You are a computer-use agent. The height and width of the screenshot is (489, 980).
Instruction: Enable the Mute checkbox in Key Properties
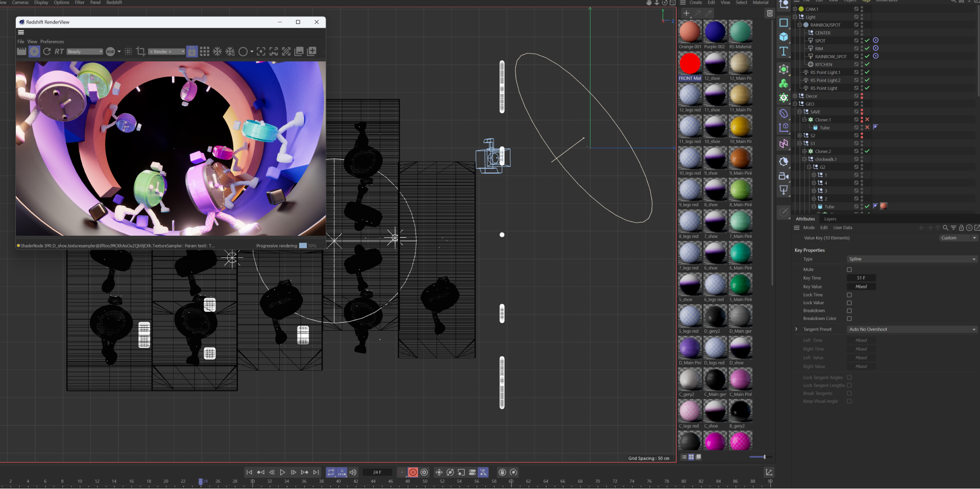point(849,270)
